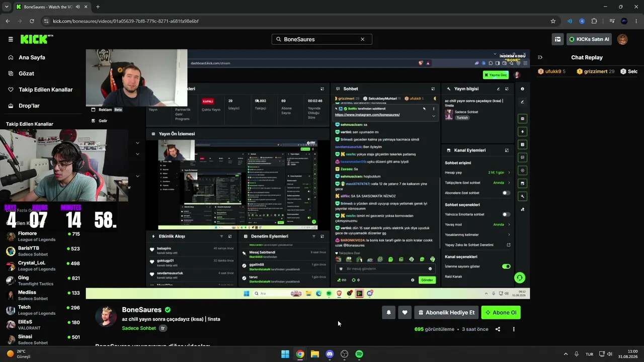The image size is (644, 362).
Task: Click the KICKs Satın Al button
Action: 589,39
